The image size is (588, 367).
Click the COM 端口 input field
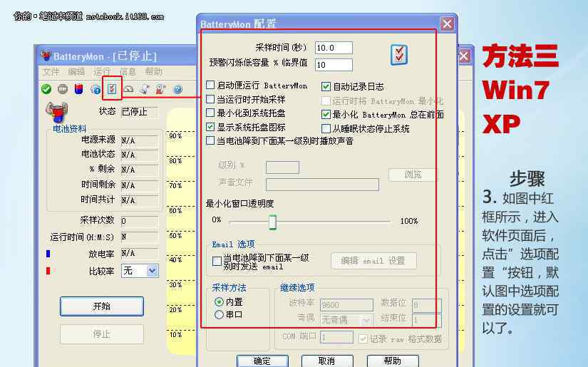(336, 336)
